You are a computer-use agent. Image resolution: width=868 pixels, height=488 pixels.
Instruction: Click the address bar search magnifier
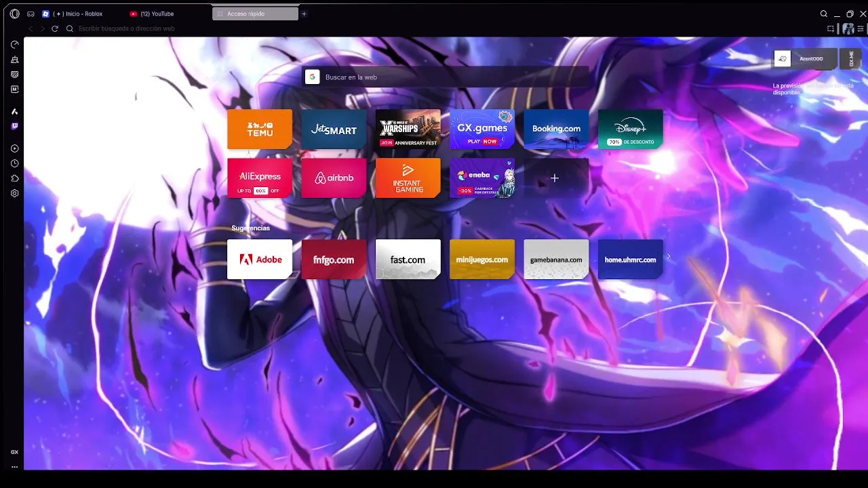(70, 28)
